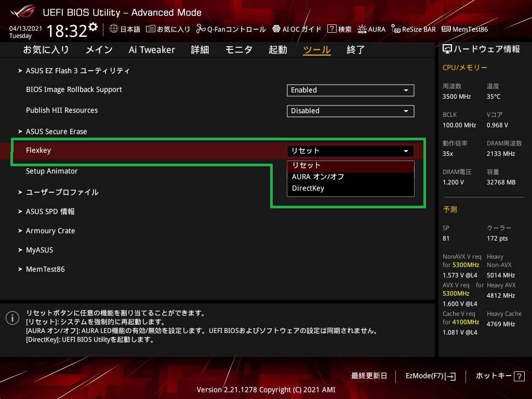The width and height of the screenshot is (532, 399).
Task: Collapse the Flexkey dropdown
Action: 351,151
